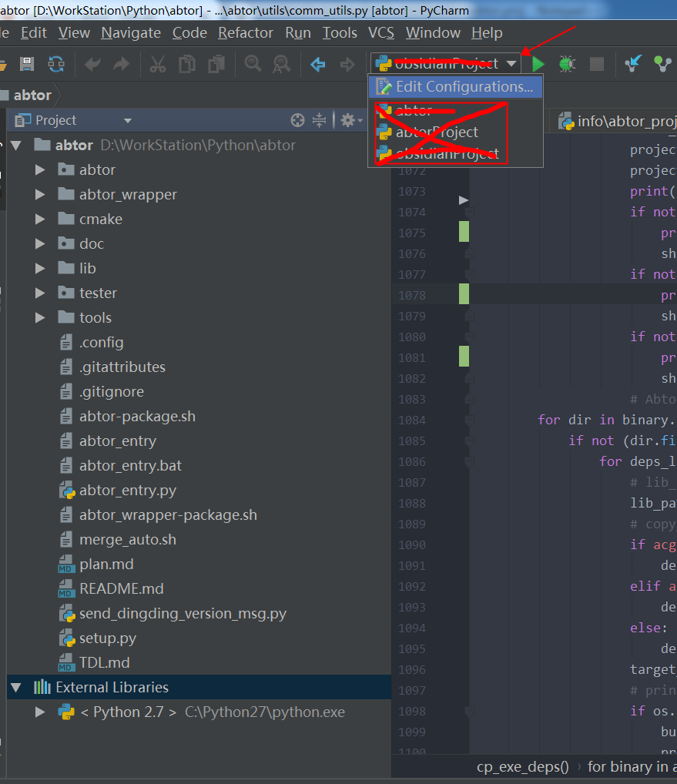Select the .gitignore file
The width and height of the screenshot is (677, 784).
pyautogui.click(x=111, y=391)
